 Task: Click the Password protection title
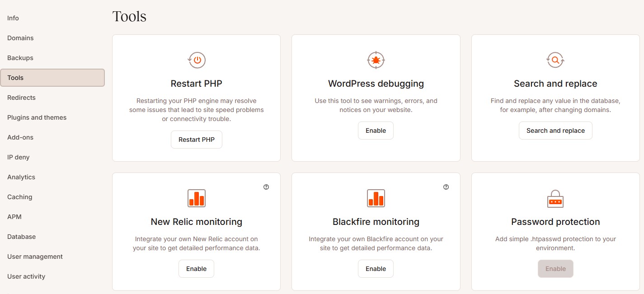(x=555, y=222)
